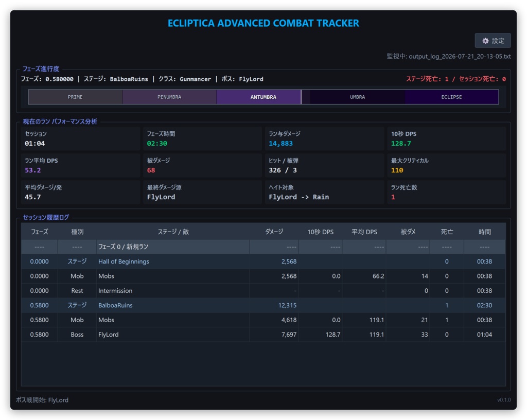The image size is (527, 420).
Task: Click the セッション履歴ログ section label
Action: (46, 217)
